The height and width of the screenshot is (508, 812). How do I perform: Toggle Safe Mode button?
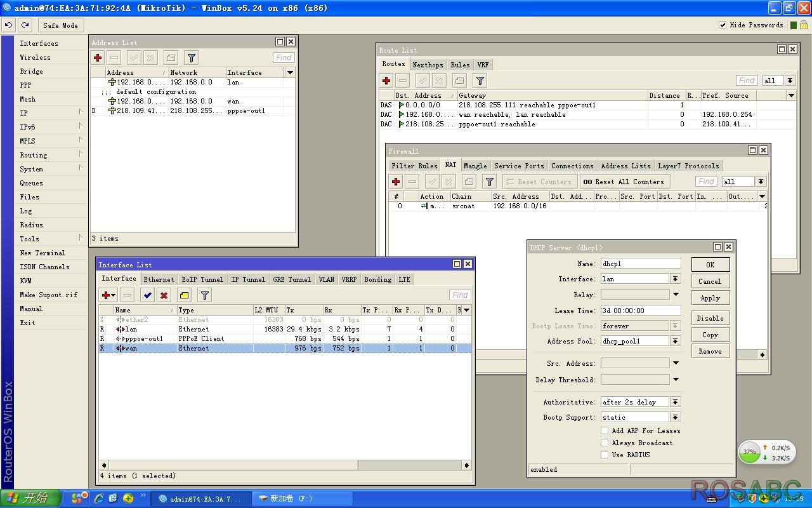click(60, 25)
